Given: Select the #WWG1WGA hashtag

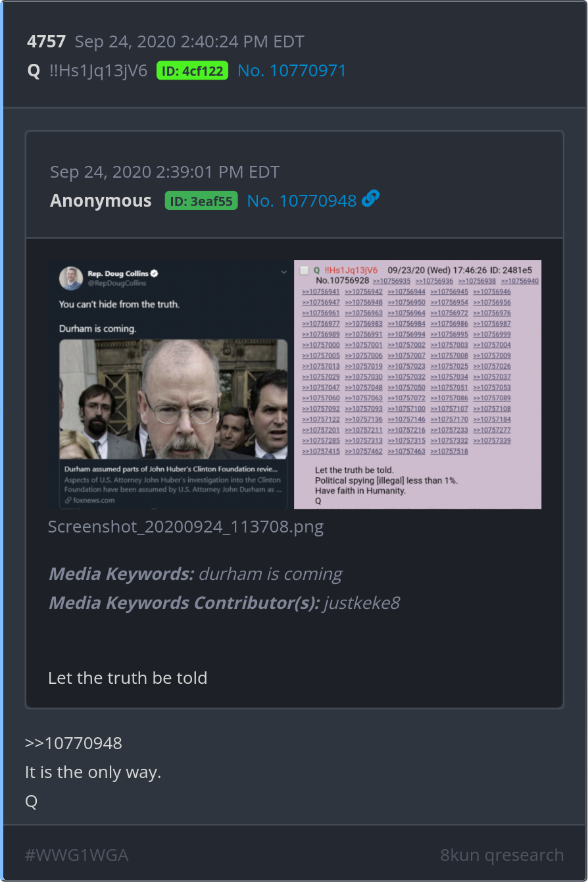Looking at the screenshot, I should tap(76, 855).
